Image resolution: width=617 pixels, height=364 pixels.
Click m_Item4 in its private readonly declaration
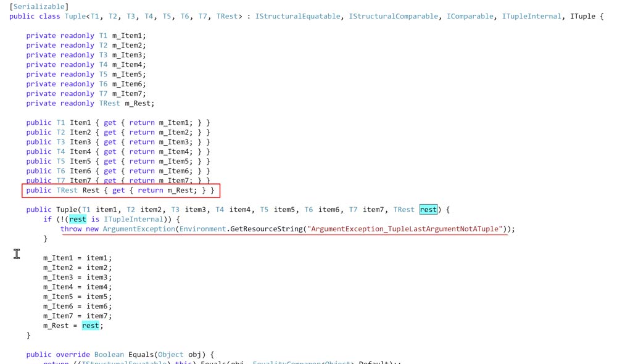click(126, 65)
